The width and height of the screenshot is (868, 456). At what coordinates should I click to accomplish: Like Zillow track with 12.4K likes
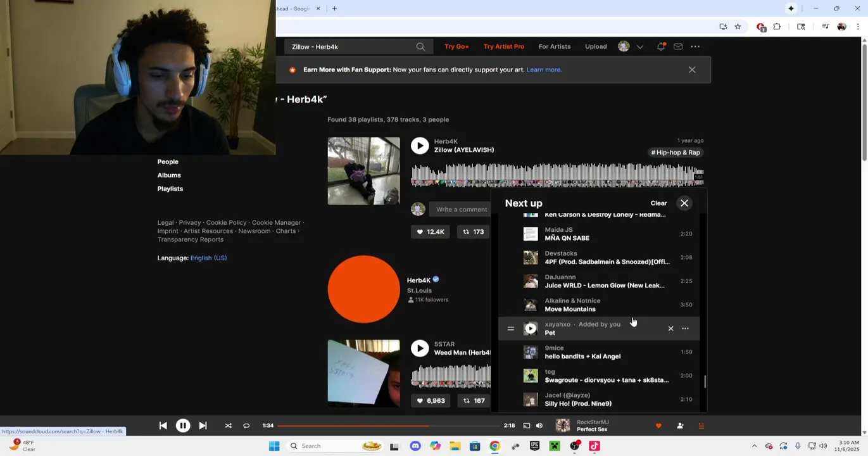431,232
